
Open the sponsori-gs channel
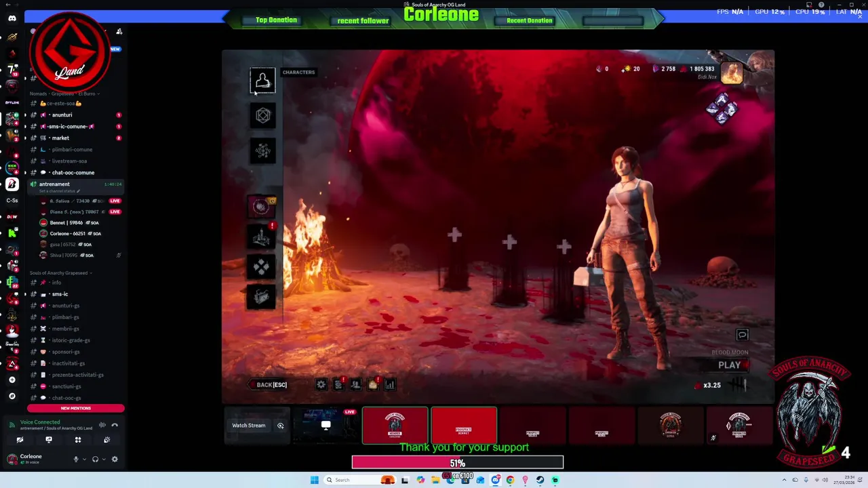pos(75,352)
